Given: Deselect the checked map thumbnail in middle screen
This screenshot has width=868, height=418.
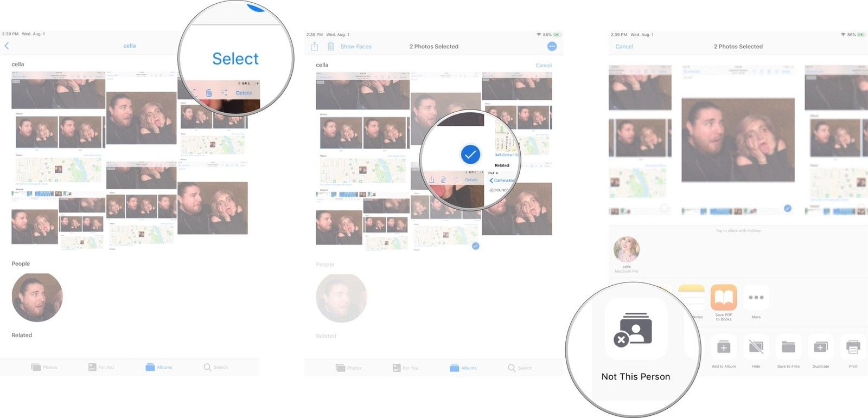Looking at the screenshot, I should point(475,246).
